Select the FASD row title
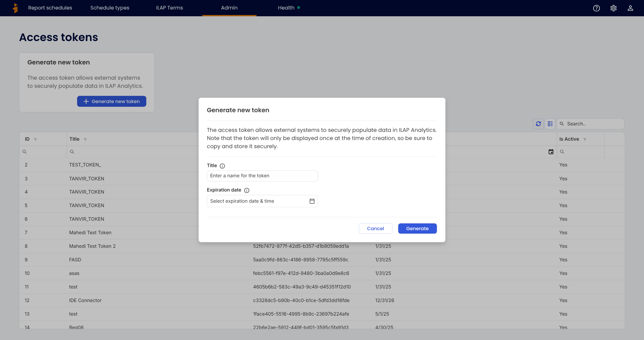The width and height of the screenshot is (644, 340). 75,260
